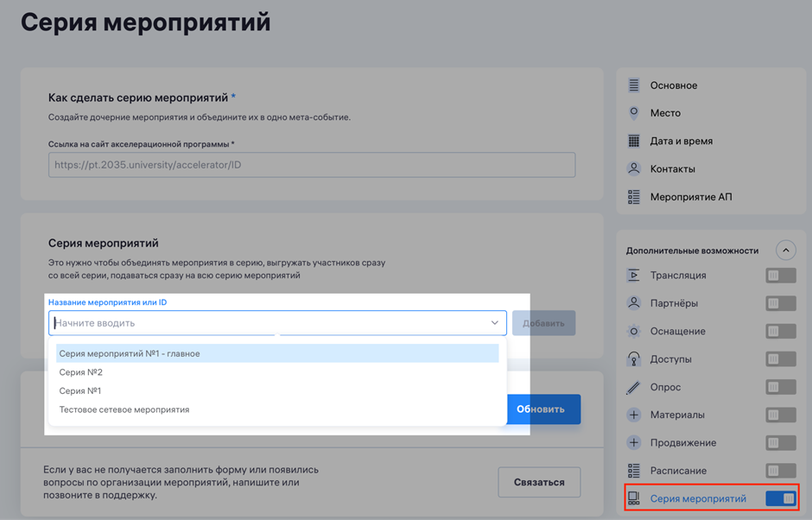Click the Опрос pencil icon
The width and height of the screenshot is (812, 520).
coord(634,387)
